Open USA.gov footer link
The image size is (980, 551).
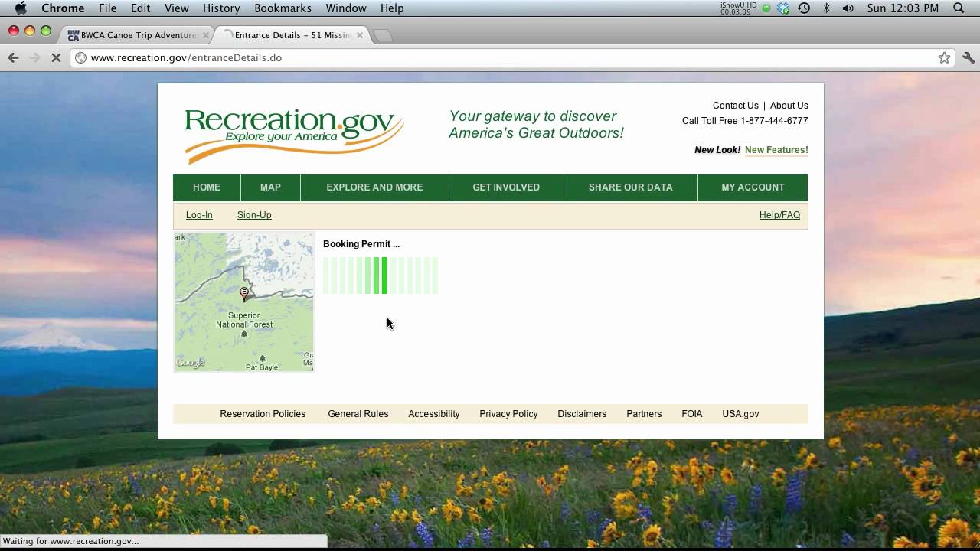tap(740, 414)
